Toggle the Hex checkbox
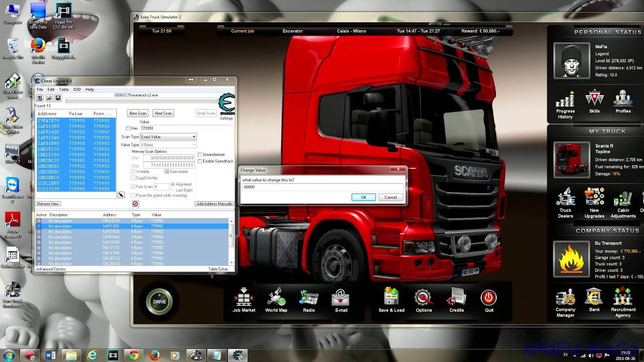The image size is (644, 362). click(128, 128)
